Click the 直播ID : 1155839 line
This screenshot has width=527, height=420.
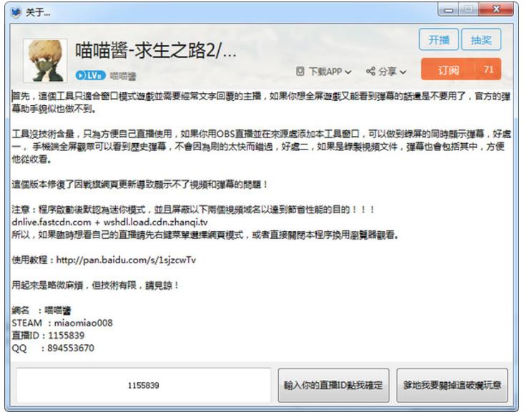click(x=48, y=336)
